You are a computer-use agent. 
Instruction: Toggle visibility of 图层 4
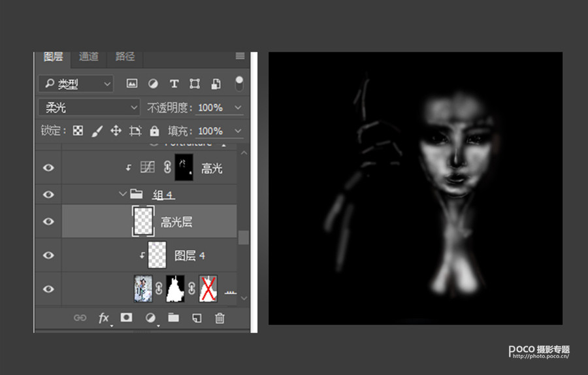pos(48,255)
